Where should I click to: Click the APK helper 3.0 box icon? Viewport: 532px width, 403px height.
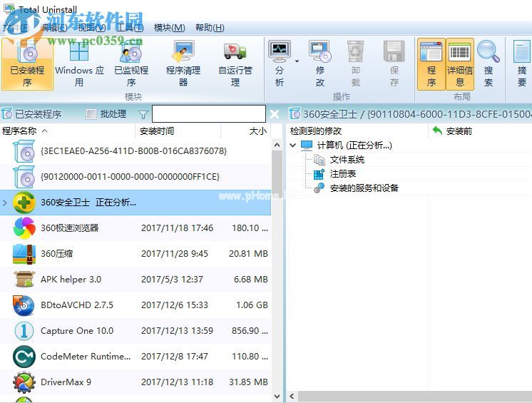coord(24,280)
